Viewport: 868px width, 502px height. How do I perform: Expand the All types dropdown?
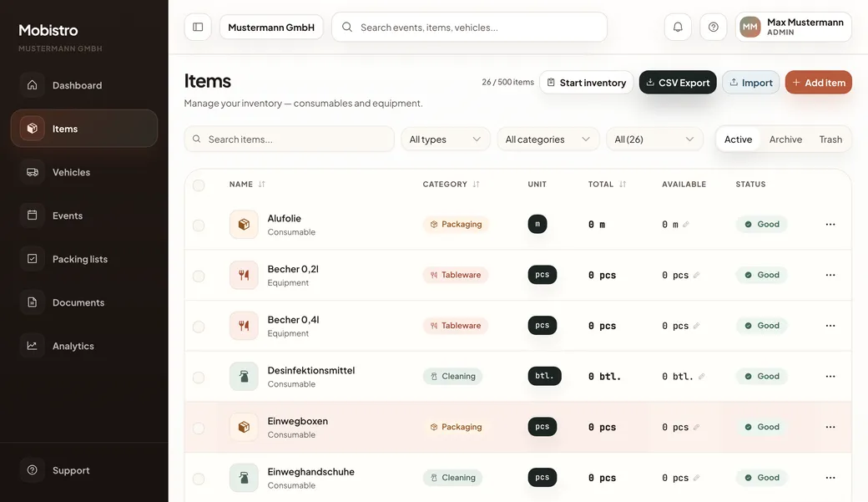(446, 139)
